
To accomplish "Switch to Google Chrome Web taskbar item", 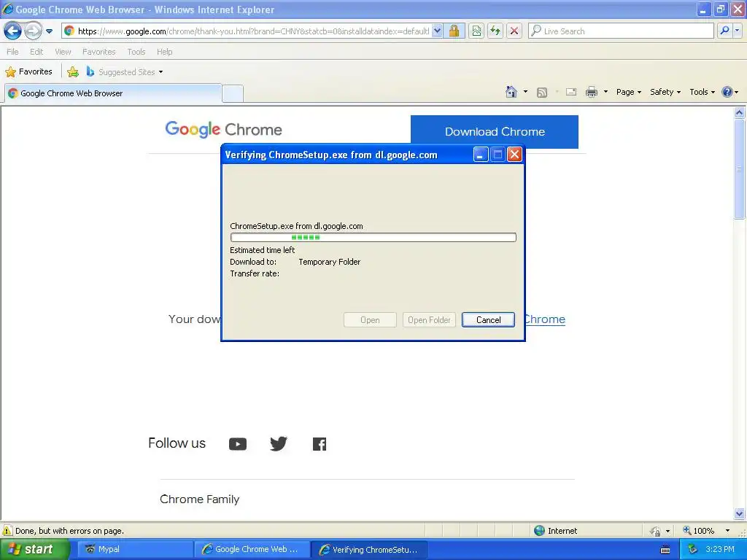I will [252, 549].
